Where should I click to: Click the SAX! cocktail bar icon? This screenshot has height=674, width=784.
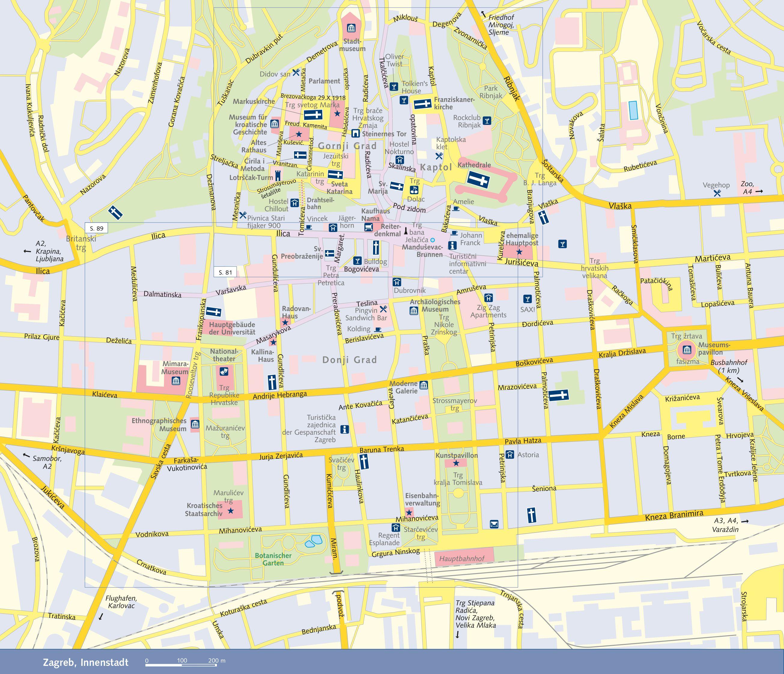click(x=527, y=299)
